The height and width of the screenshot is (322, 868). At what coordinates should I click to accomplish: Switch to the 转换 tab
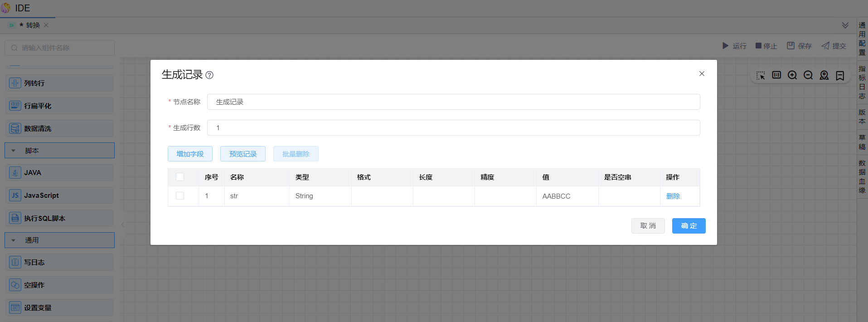pos(33,25)
